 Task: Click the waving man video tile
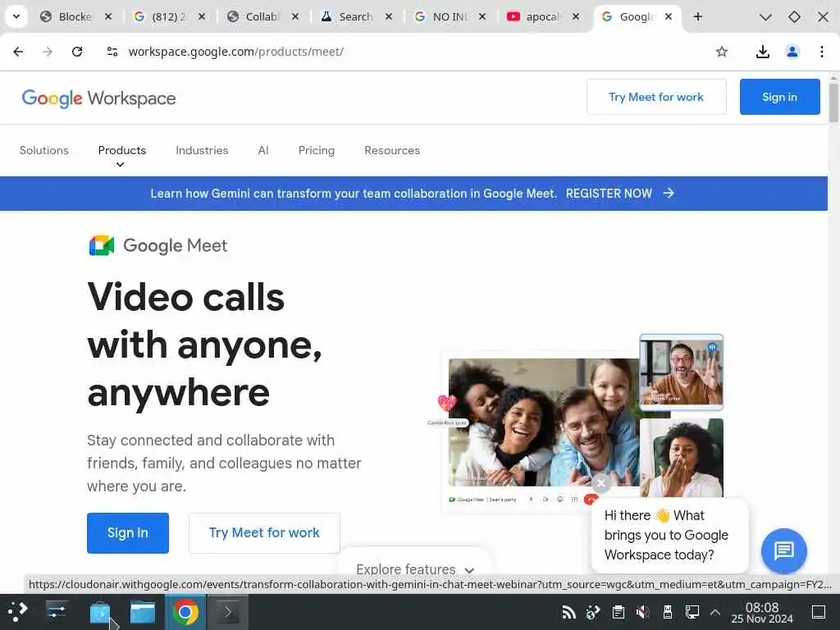coord(681,372)
